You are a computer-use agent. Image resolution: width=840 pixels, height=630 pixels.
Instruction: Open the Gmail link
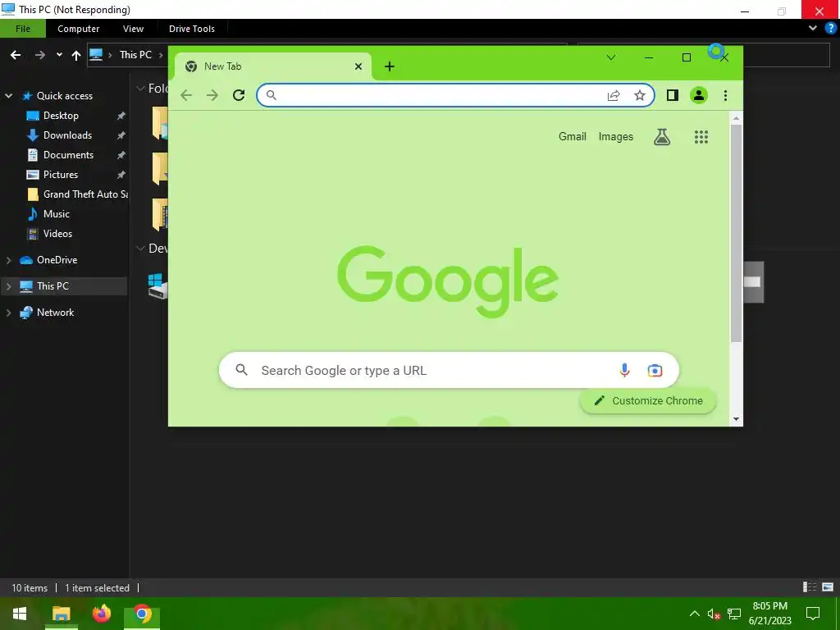coord(572,137)
